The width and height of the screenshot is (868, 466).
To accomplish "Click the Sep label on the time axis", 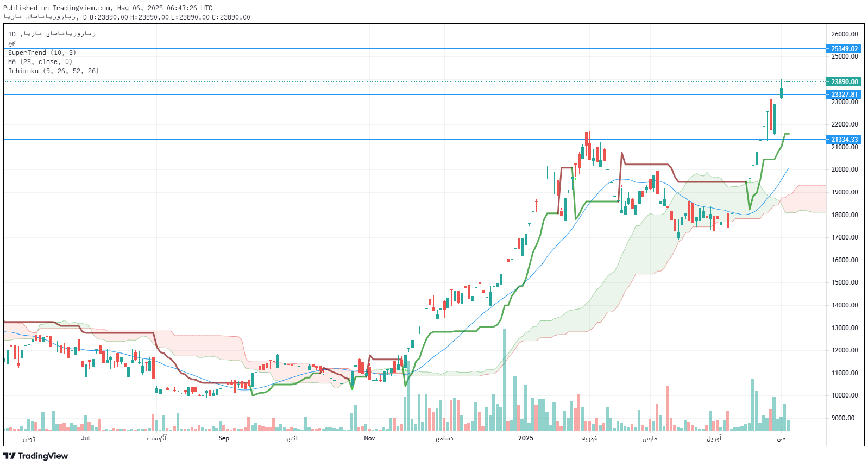I will coord(224,438).
